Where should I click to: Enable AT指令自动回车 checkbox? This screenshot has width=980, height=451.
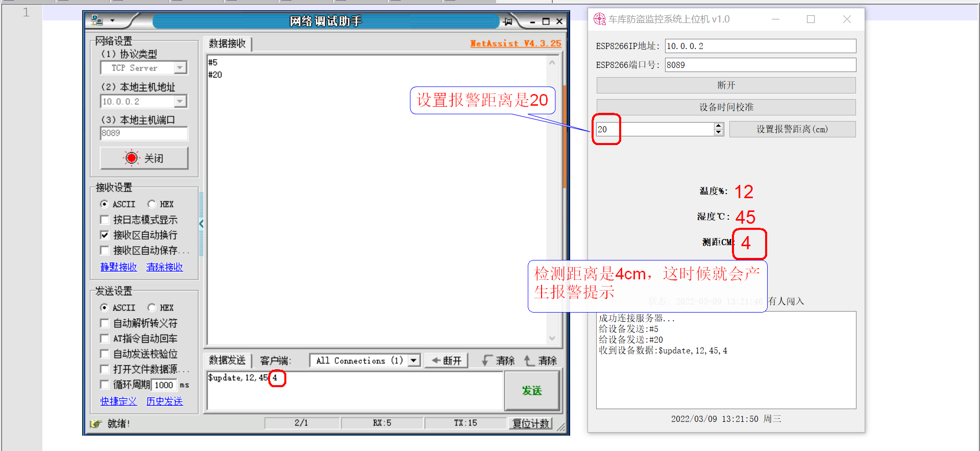[105, 339]
